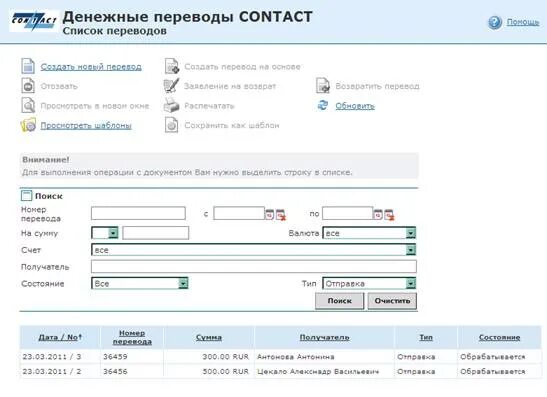This screenshot has height=397, width=547.
Task: Click the printer icon
Action: (x=172, y=105)
